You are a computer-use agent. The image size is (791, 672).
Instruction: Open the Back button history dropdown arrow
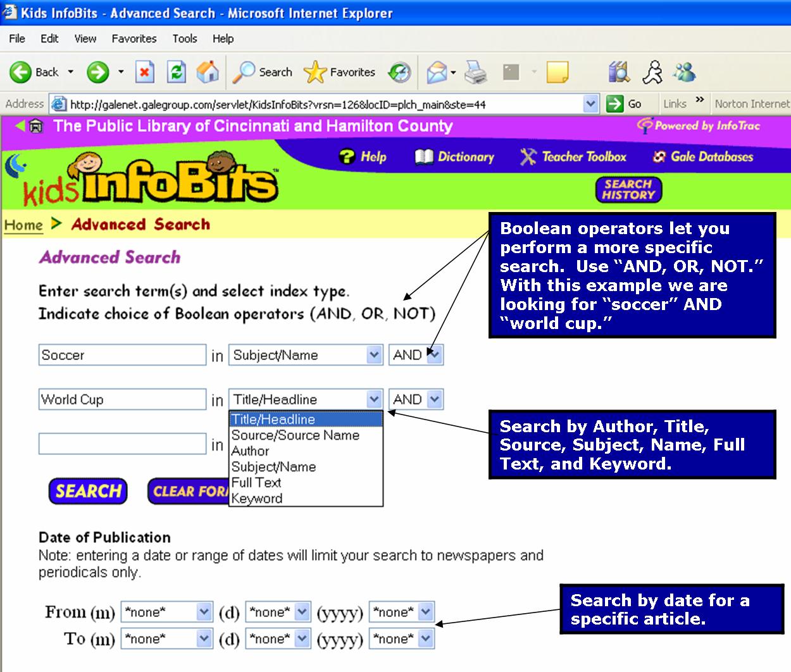click(x=70, y=72)
